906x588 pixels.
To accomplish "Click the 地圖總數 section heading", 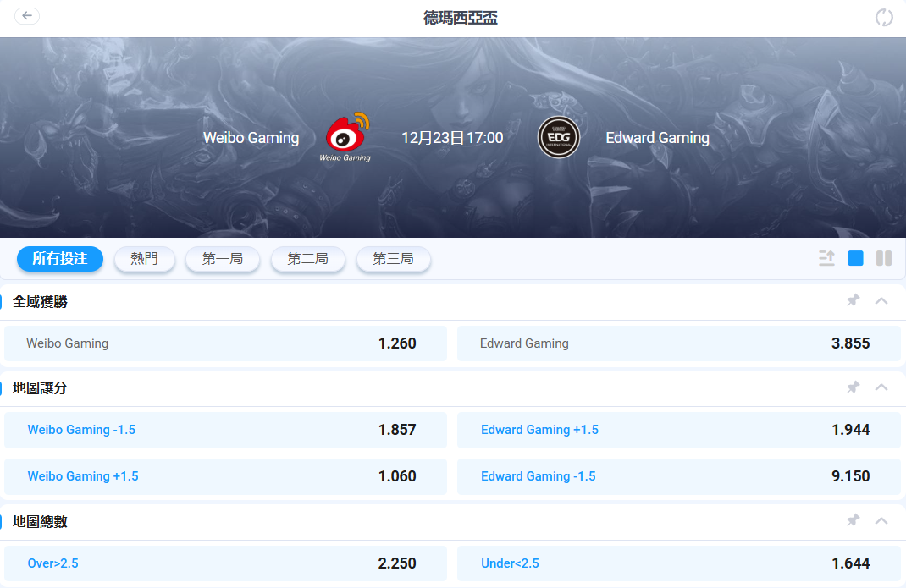I will 40,521.
